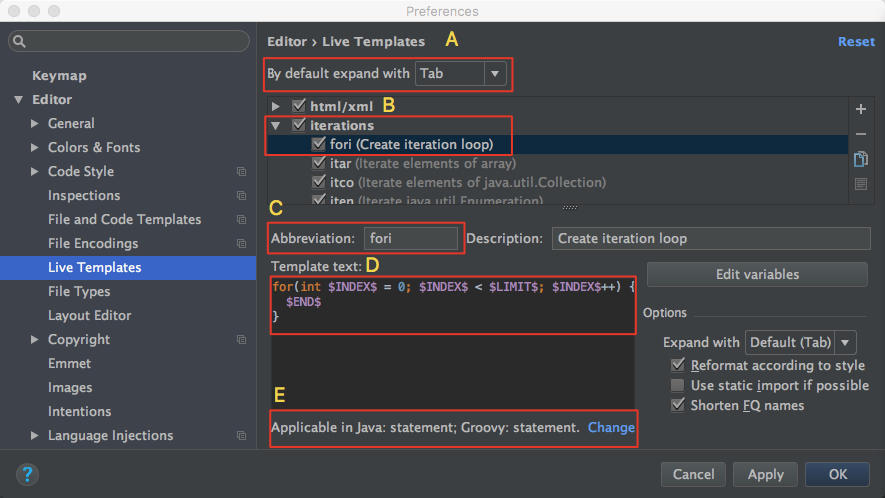Click the magnifier icon in the search box
Screen dimensions: 885x498
coord(21,42)
